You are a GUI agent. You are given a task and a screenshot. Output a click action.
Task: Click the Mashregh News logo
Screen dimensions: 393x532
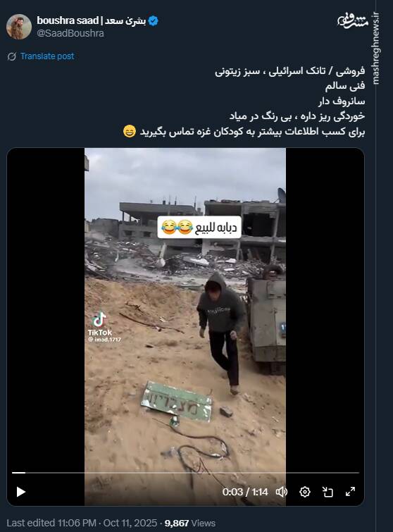click(x=353, y=21)
